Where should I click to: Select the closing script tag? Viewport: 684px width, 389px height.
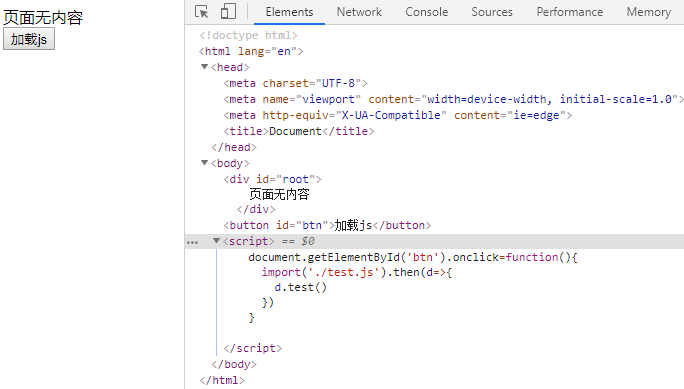click(253, 348)
